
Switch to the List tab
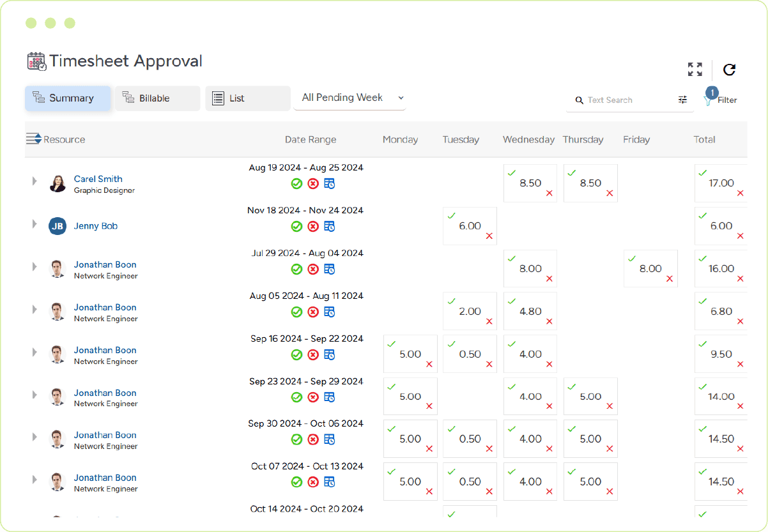(247, 98)
